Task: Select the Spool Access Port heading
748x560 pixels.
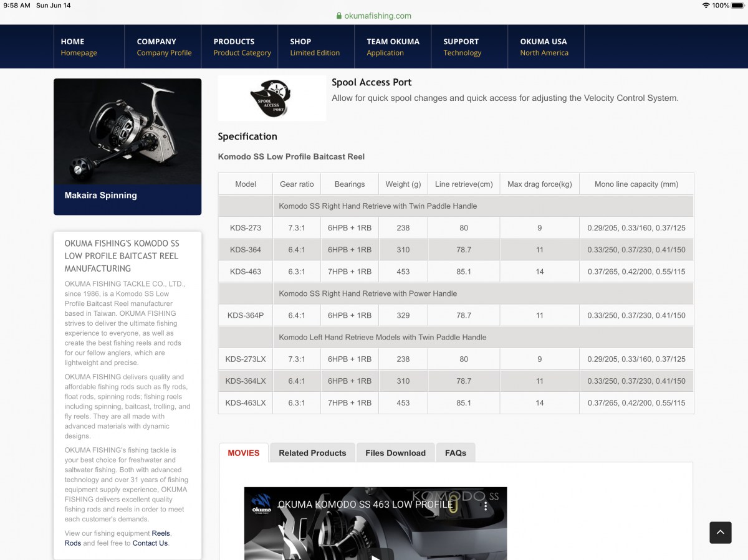Action: pos(372,82)
